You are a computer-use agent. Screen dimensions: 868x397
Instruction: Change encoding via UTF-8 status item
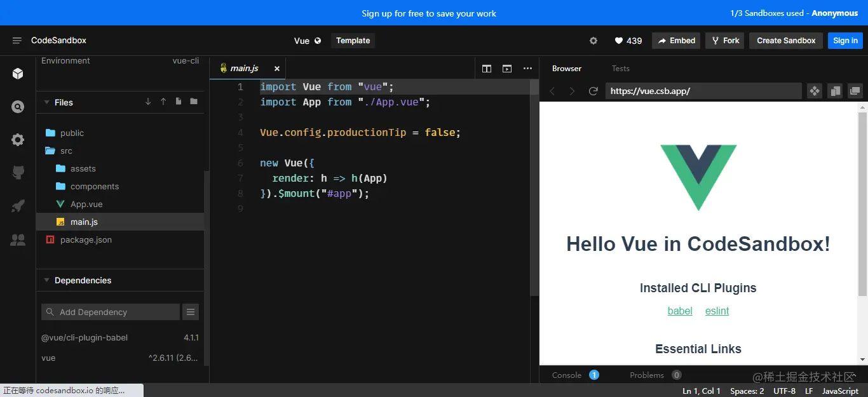pos(785,391)
